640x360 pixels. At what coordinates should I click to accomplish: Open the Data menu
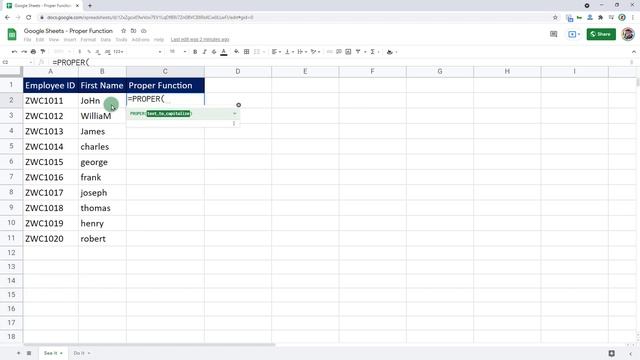(x=106, y=40)
